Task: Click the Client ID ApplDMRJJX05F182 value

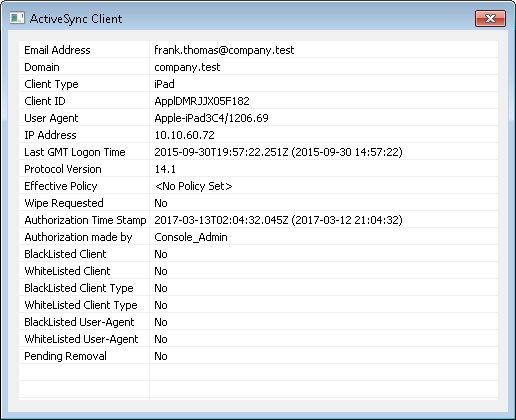Action: [202, 101]
